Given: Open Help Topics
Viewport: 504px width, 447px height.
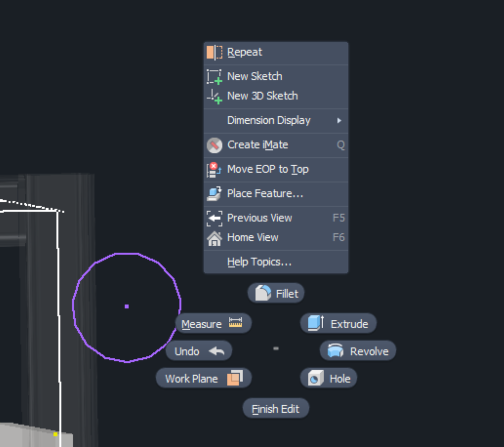Looking at the screenshot, I should (x=259, y=262).
